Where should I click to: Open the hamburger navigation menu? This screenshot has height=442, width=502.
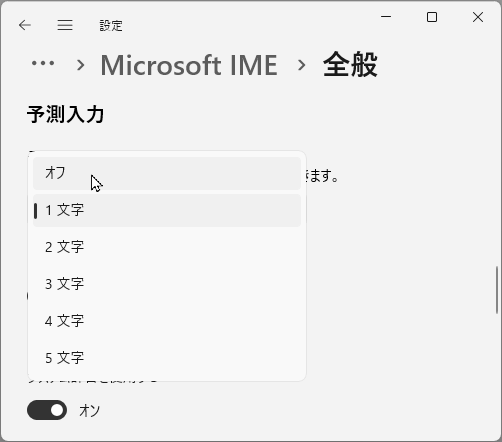(65, 25)
